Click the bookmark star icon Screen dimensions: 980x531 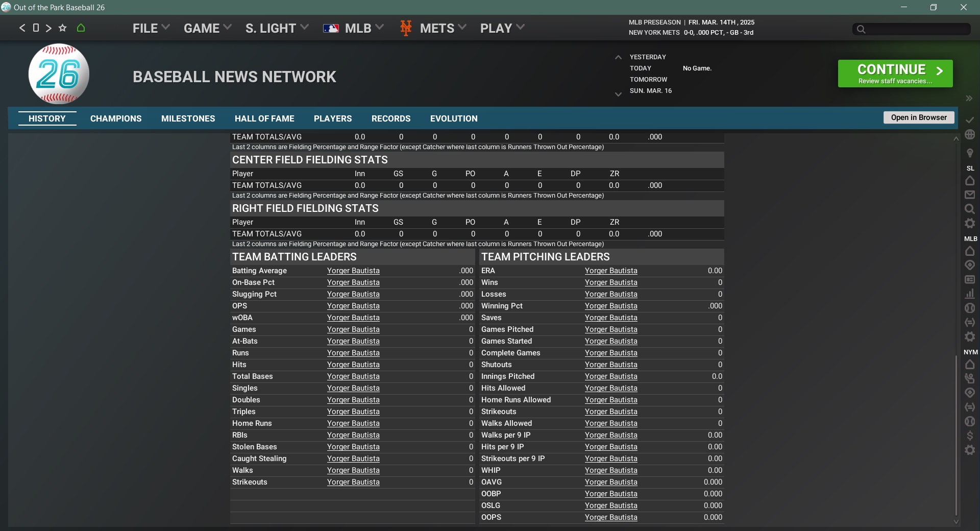click(62, 28)
